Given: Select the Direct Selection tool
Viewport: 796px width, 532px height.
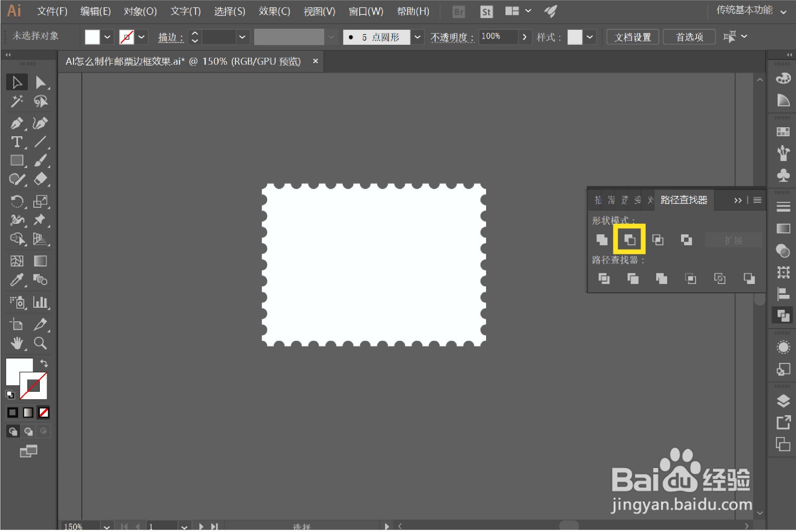Looking at the screenshot, I should coord(41,82).
